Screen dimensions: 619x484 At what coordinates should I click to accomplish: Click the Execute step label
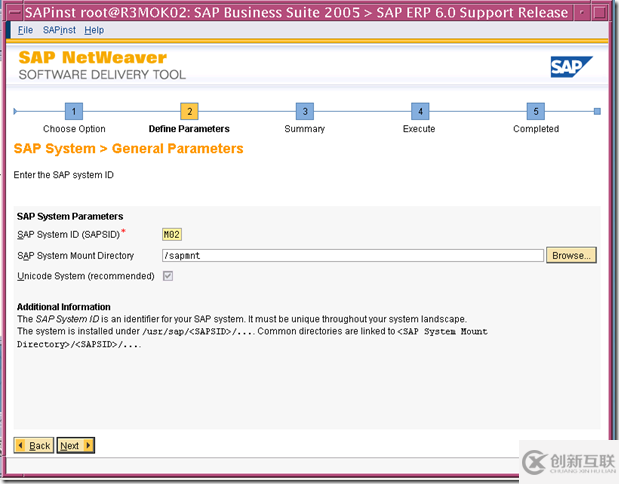(419, 129)
